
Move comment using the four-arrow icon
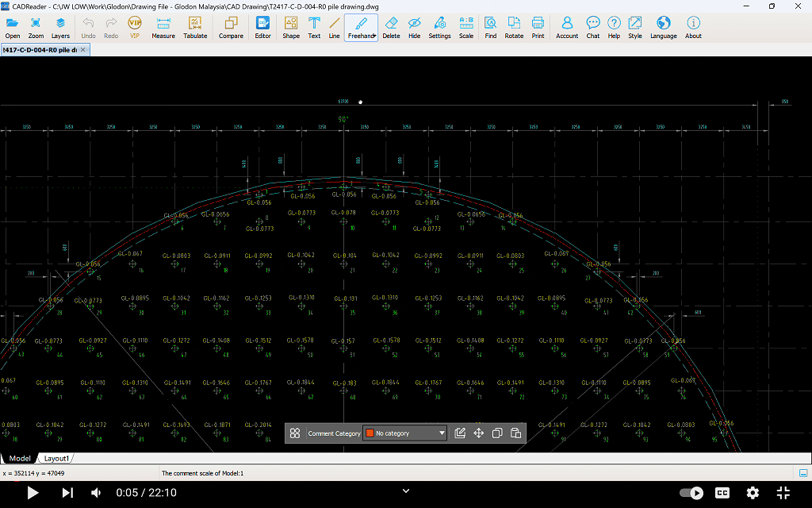(x=478, y=433)
